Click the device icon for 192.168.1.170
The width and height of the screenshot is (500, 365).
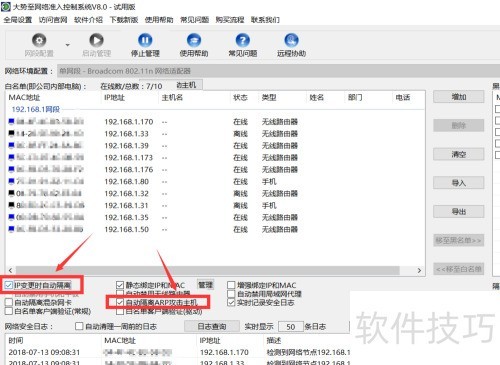pyautogui.click(x=11, y=121)
